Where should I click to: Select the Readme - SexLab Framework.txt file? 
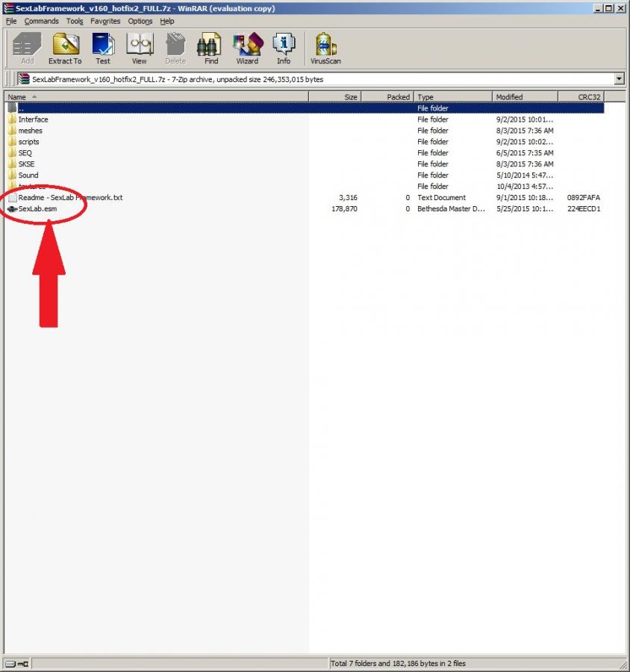tap(70, 198)
